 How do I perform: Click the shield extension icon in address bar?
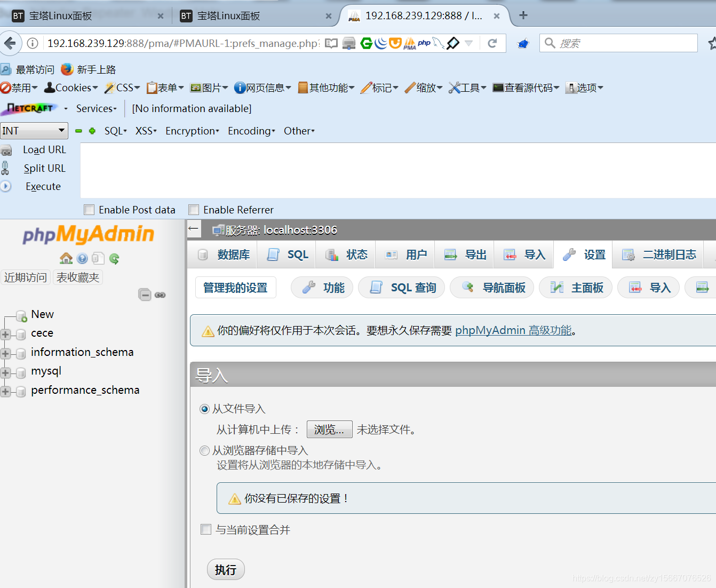pyautogui.click(x=395, y=43)
